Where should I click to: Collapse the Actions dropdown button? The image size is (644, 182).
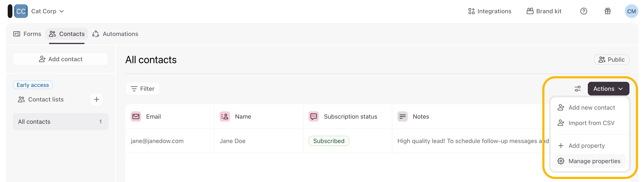[608, 89]
